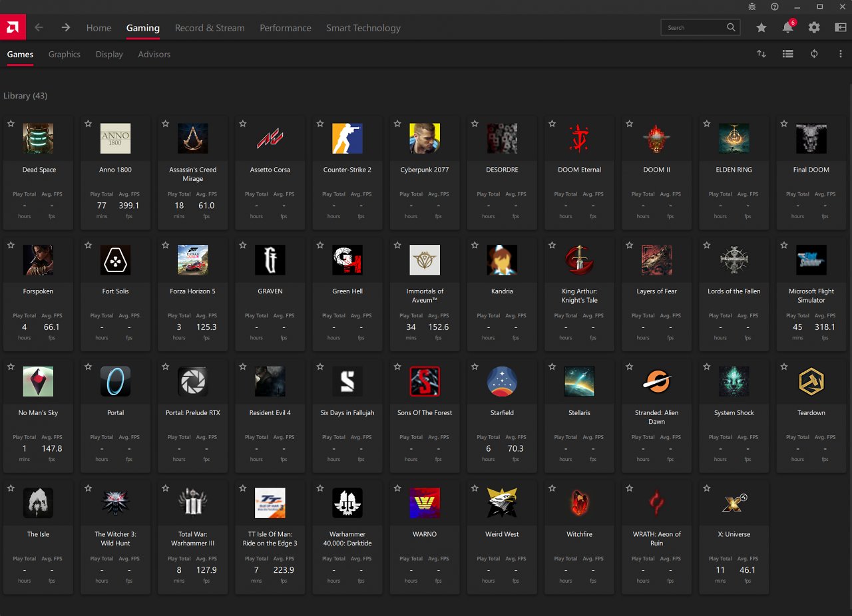Open the Weird West game icon

click(x=502, y=503)
